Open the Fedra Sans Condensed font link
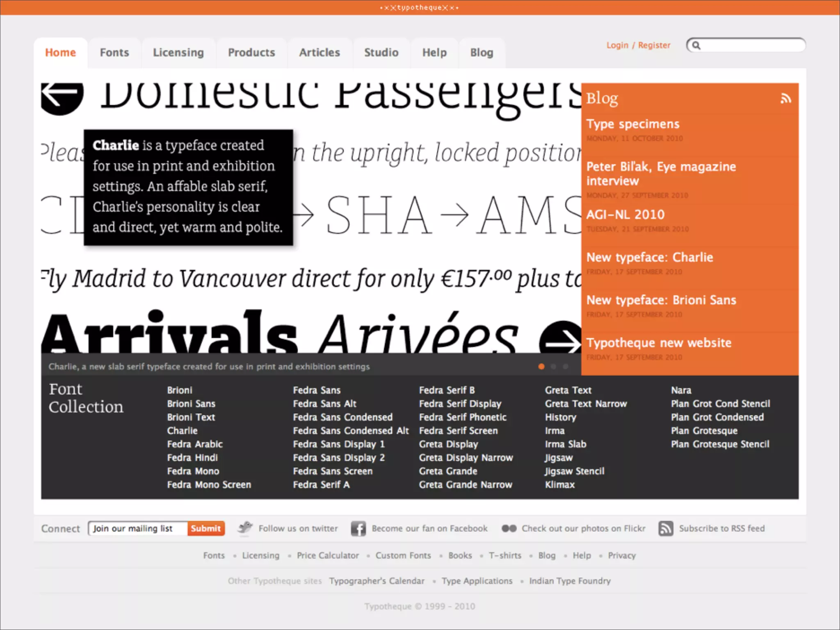Screen dimensions: 840x630 pos(342,417)
